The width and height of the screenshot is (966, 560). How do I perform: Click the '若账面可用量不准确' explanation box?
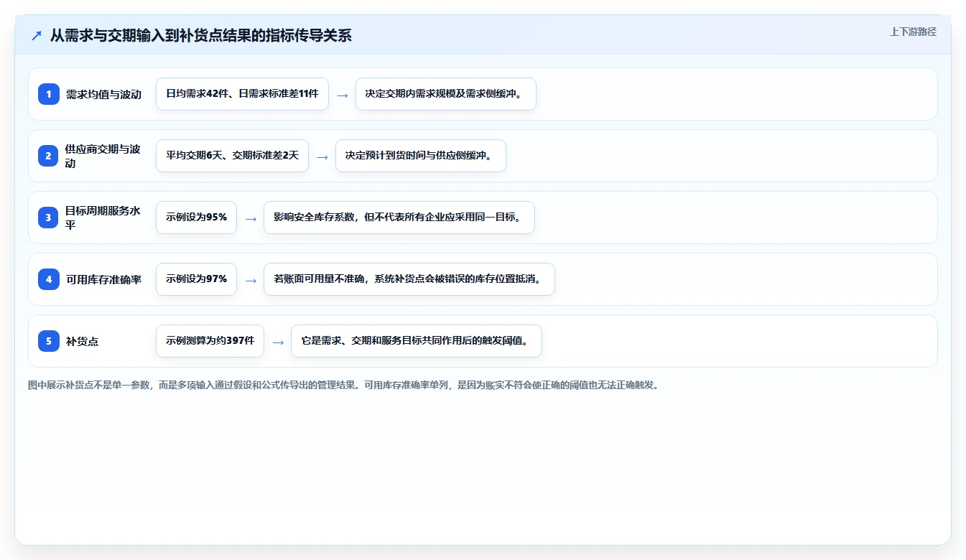[x=409, y=279]
